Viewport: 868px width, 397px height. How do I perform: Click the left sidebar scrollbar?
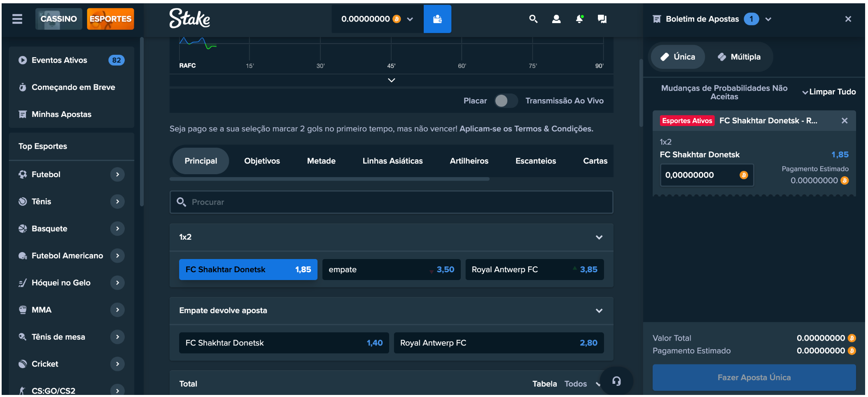pos(142,121)
